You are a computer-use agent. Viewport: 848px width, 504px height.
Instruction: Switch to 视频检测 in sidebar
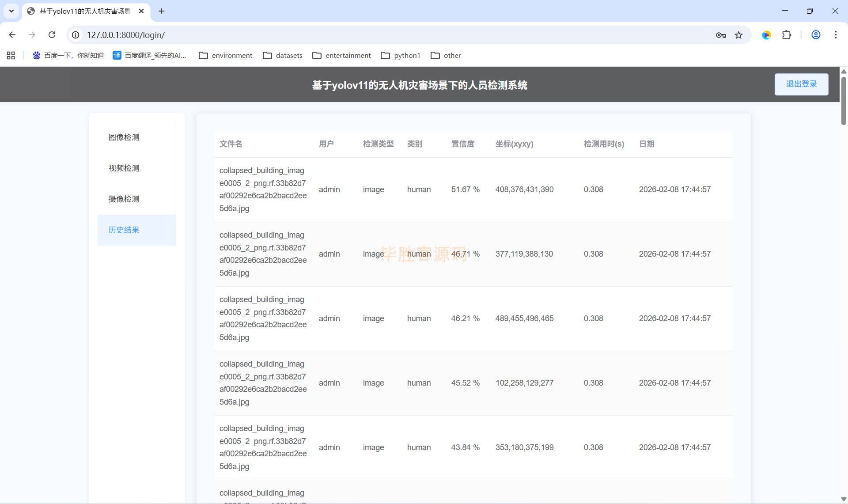[124, 168]
